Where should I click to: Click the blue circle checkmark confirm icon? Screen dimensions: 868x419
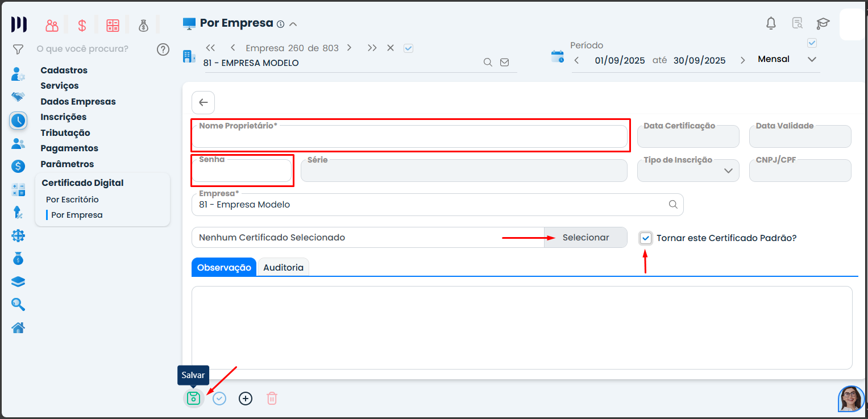pyautogui.click(x=219, y=399)
